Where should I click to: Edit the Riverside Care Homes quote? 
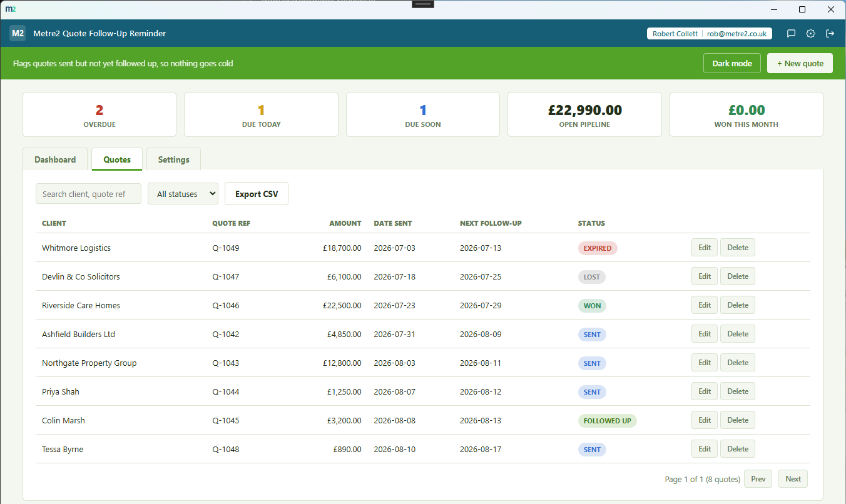point(705,305)
